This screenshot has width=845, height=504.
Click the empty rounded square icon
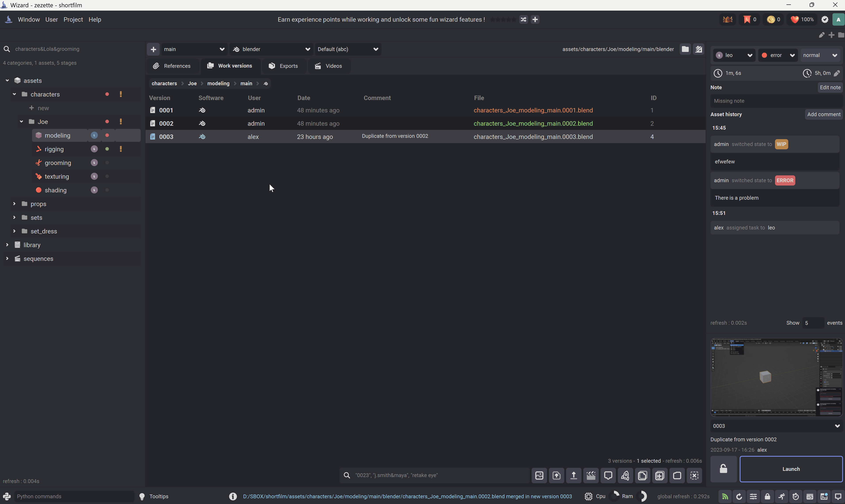[677, 476]
